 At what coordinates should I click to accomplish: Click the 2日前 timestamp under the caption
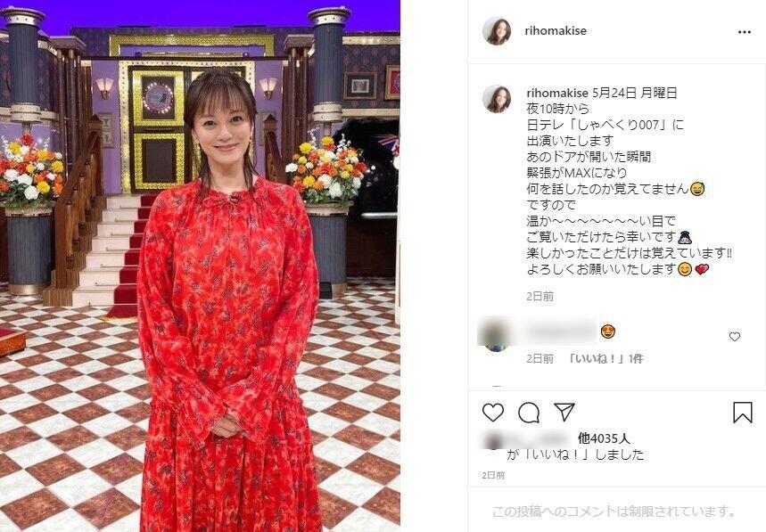pyautogui.click(x=539, y=296)
